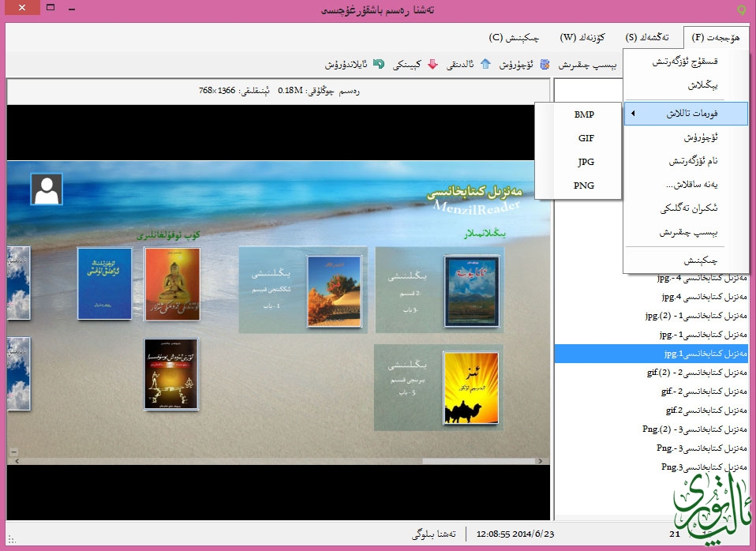Pick JPG in the format conversion submenu
The image size is (756, 551).
pos(586,162)
